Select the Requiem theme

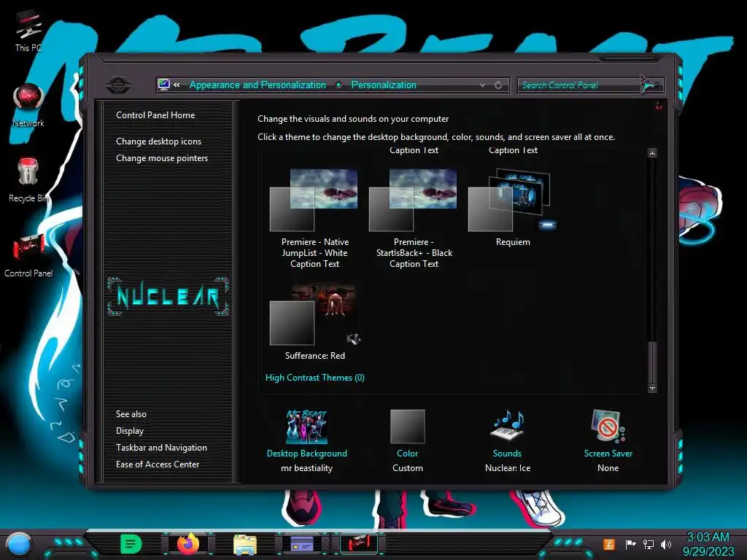click(513, 208)
